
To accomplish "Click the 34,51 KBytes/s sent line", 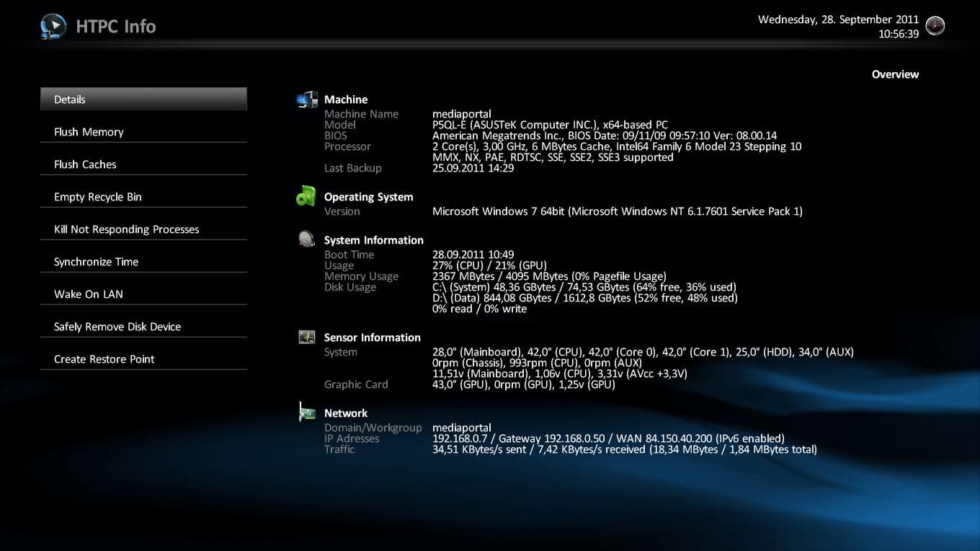I will (625, 449).
